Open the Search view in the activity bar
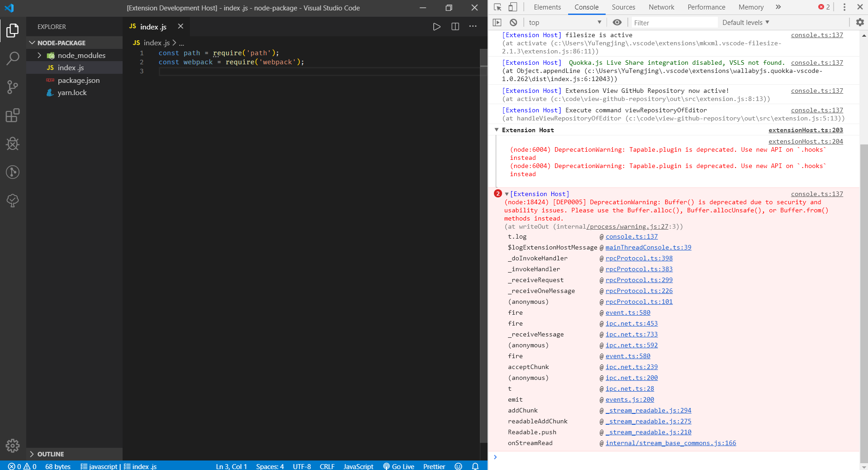The width and height of the screenshot is (868, 470). tap(13, 58)
